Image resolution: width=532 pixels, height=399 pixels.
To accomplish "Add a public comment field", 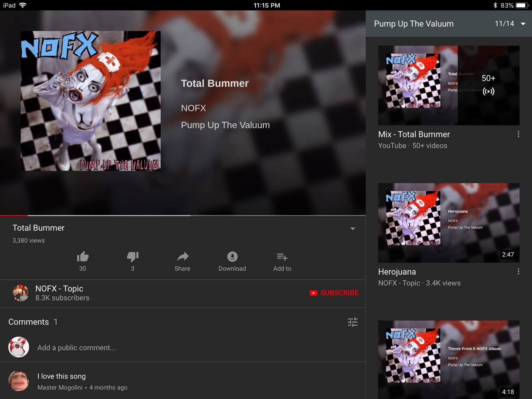I will (x=77, y=348).
